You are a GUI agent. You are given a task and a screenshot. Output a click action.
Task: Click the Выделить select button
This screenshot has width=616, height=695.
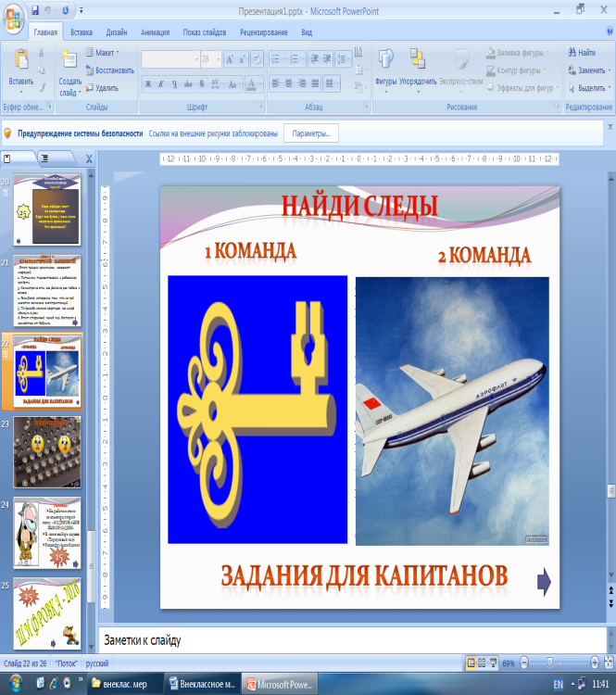pos(589,88)
